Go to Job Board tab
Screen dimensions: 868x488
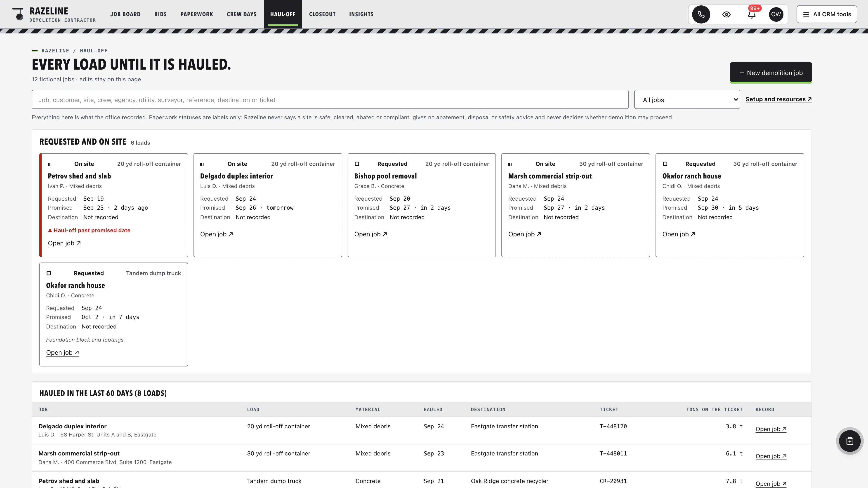click(125, 14)
